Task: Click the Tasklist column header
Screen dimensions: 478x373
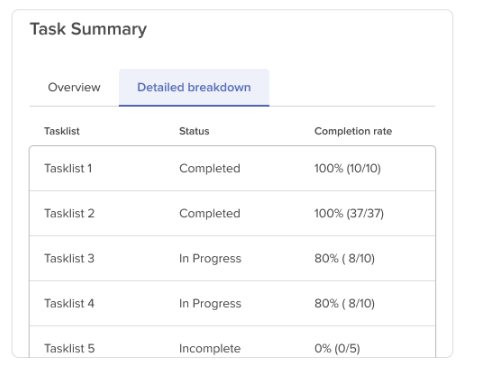Action: tap(62, 131)
